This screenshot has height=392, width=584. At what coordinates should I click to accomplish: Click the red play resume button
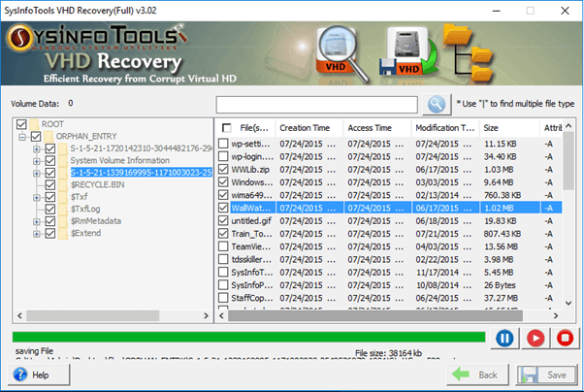pyautogui.click(x=535, y=338)
